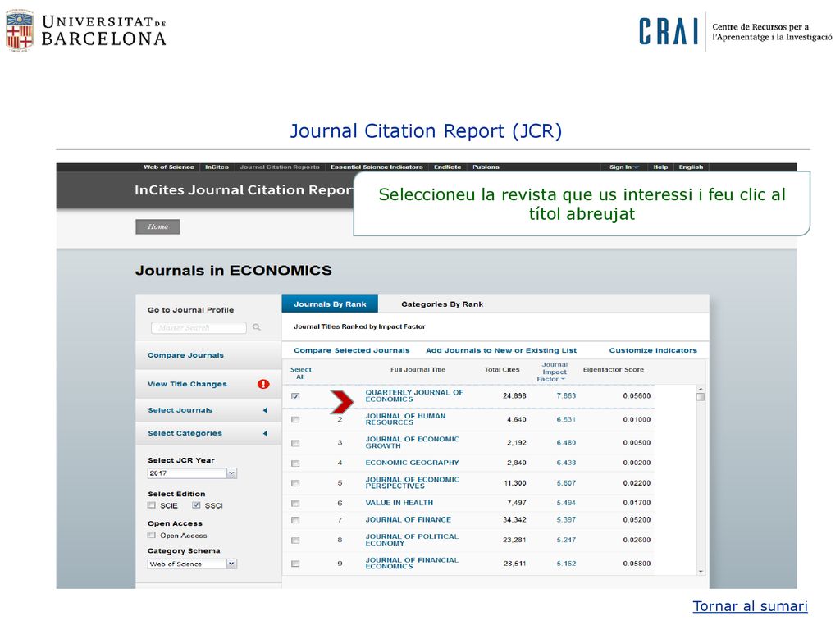840x630 pixels.
Task: Open Journal of Economic Perspectives title link
Action: click(x=412, y=482)
